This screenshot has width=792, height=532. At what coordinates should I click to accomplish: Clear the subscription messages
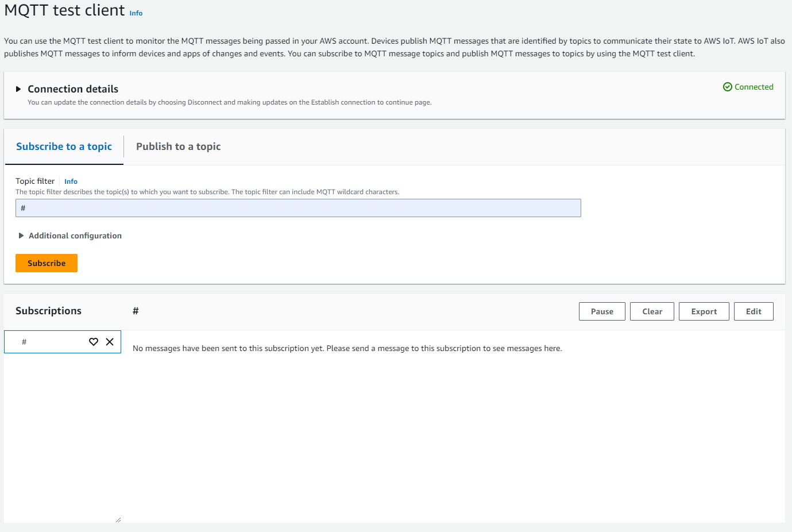652,311
